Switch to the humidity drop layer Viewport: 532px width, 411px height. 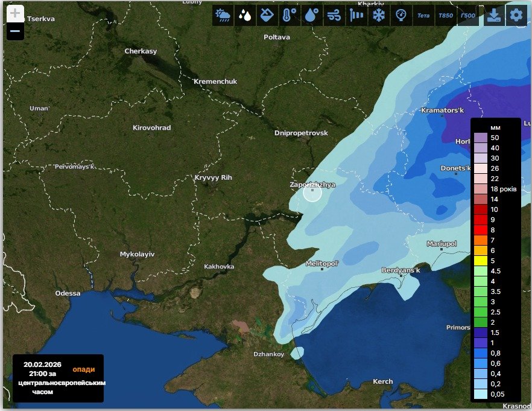pyautogui.click(x=311, y=16)
